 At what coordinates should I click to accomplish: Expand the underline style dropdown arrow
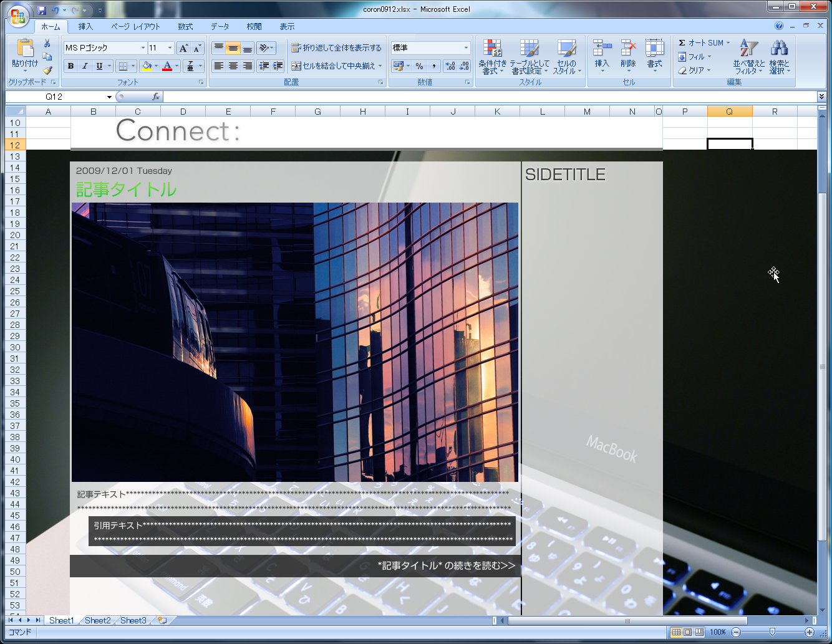[x=109, y=66]
